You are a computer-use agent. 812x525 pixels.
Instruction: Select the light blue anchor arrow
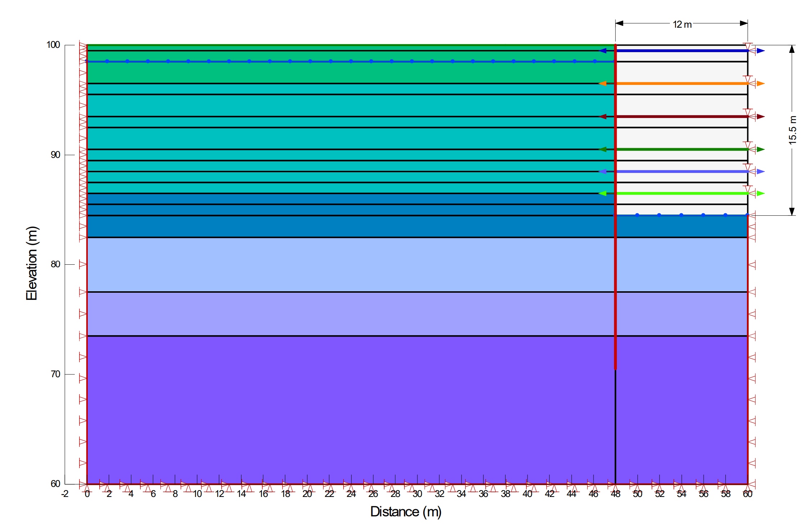click(684, 172)
